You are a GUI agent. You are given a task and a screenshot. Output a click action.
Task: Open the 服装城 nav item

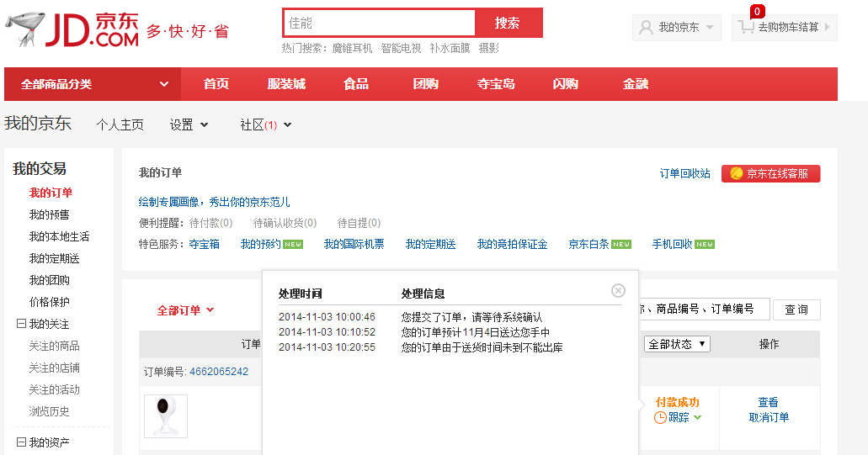tap(286, 84)
